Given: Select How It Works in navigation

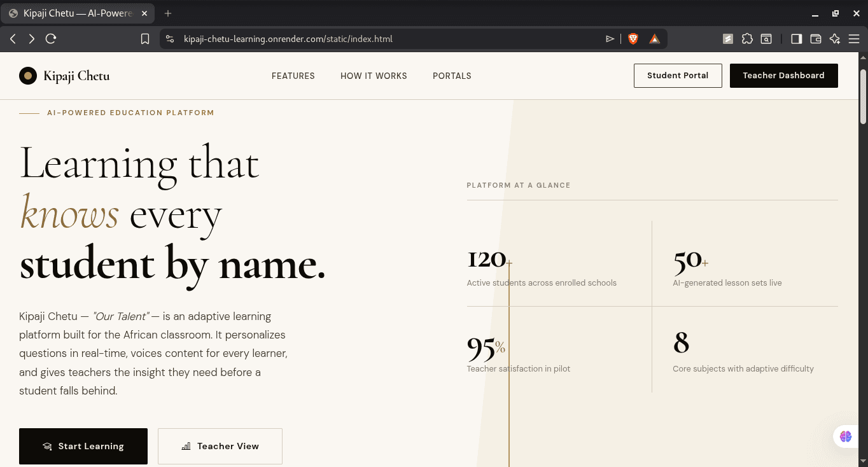Looking at the screenshot, I should [x=374, y=76].
